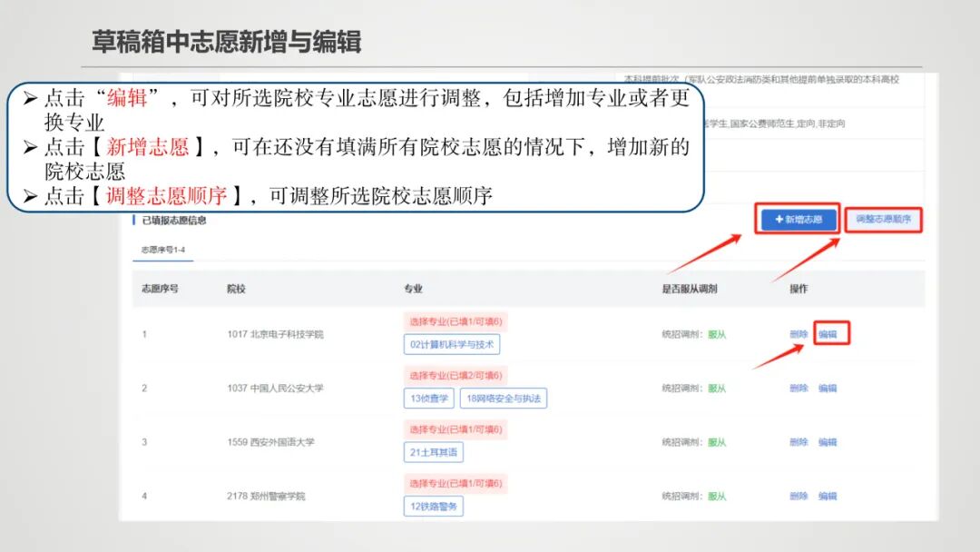Viewport: 980px width, 552px height.
Task: Select the 18网络安全与执法 specialty tag
Action: [x=505, y=398]
